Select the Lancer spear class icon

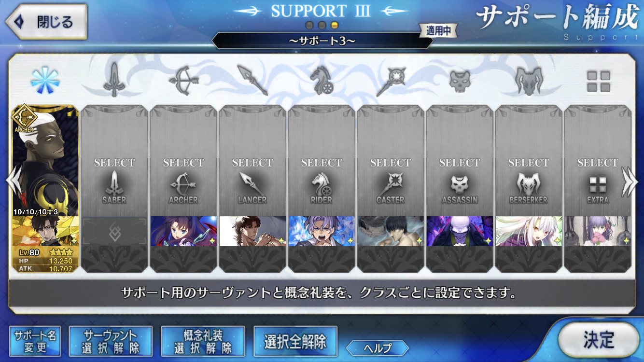pos(252,81)
